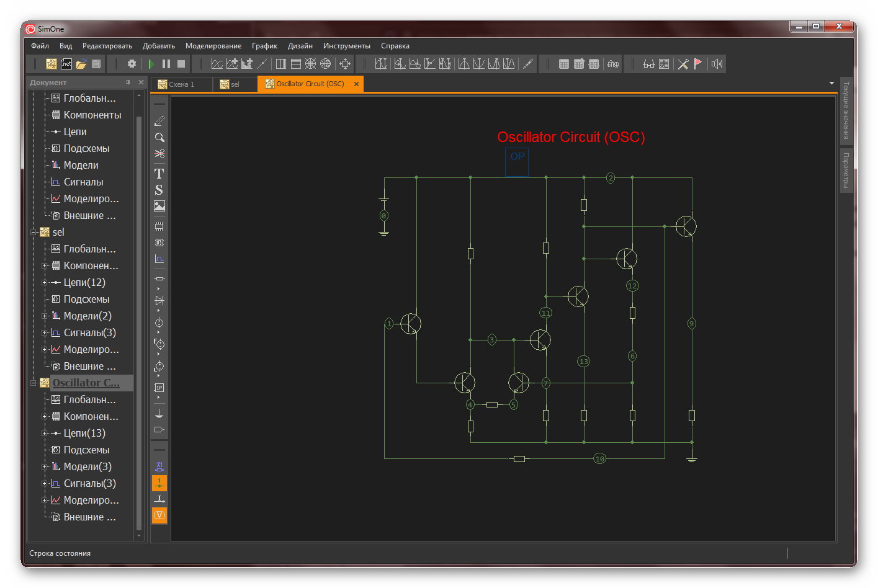878x588 pixels.
Task: Open the Параметры side panel
Action: (x=846, y=170)
